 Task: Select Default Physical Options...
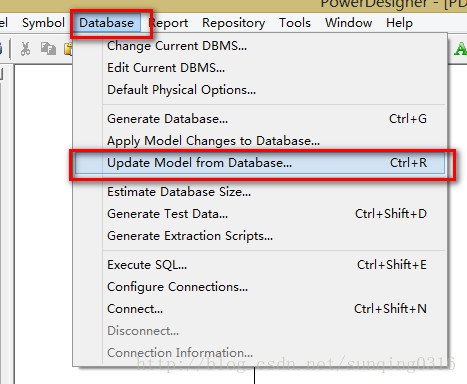[260, 90]
